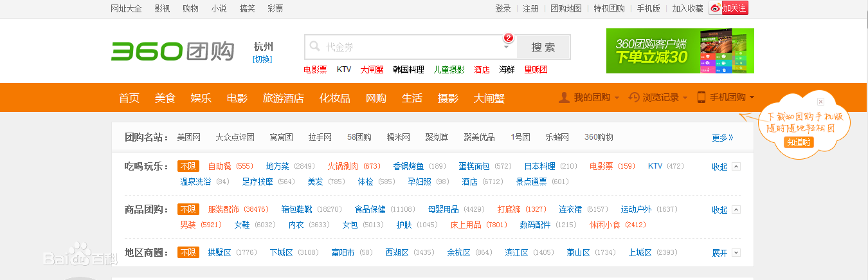Image resolution: width=868 pixels, height=280 pixels.
Task: Open 美团网 site link
Action: tap(189, 137)
